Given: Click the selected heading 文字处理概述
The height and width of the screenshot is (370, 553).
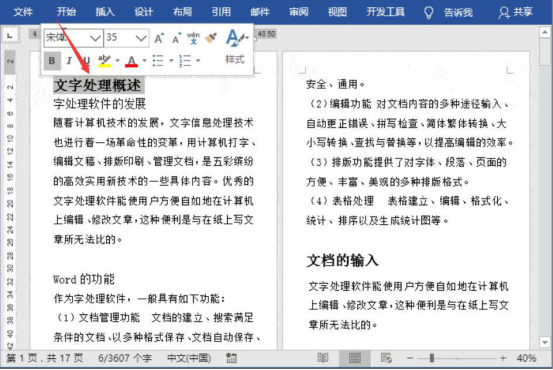Looking at the screenshot, I should point(98,85).
